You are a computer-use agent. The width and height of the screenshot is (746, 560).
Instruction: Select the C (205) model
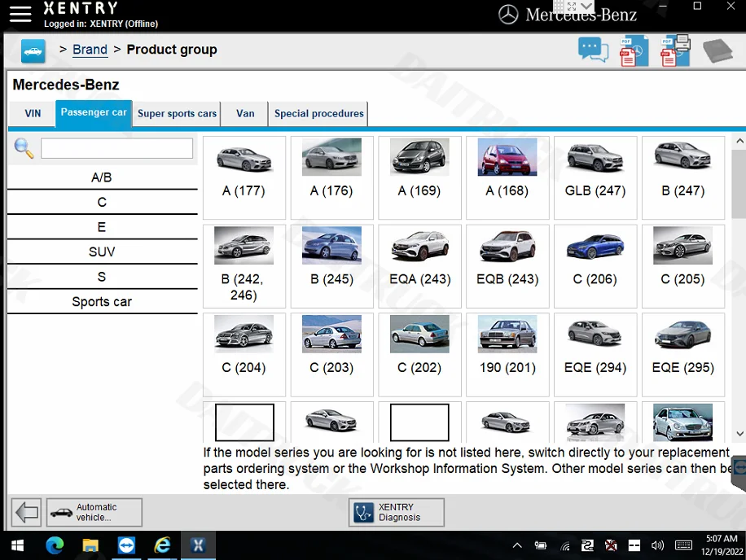pyautogui.click(x=682, y=266)
